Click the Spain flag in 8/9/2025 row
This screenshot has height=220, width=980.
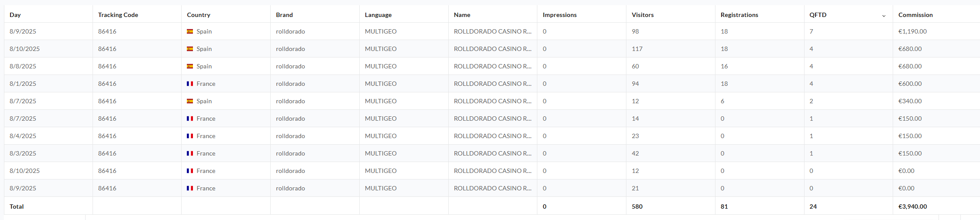(x=190, y=31)
